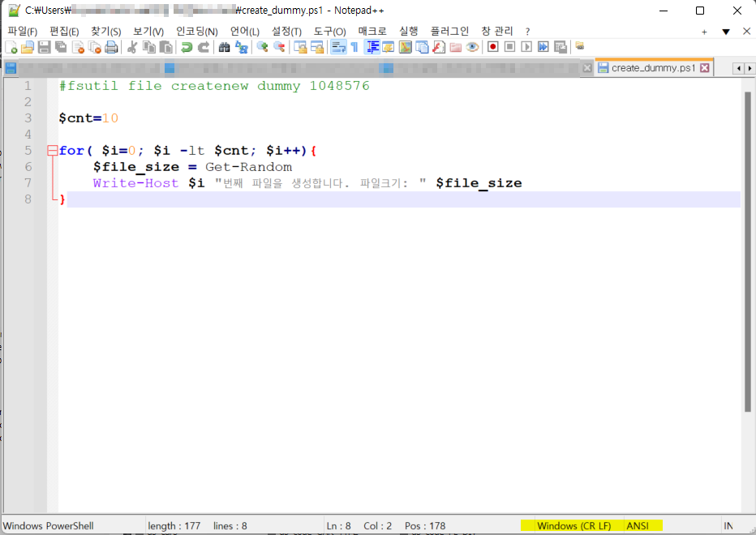This screenshot has height=535, width=756.
Task: Click the last toolbar folder icon
Action: tap(580, 46)
